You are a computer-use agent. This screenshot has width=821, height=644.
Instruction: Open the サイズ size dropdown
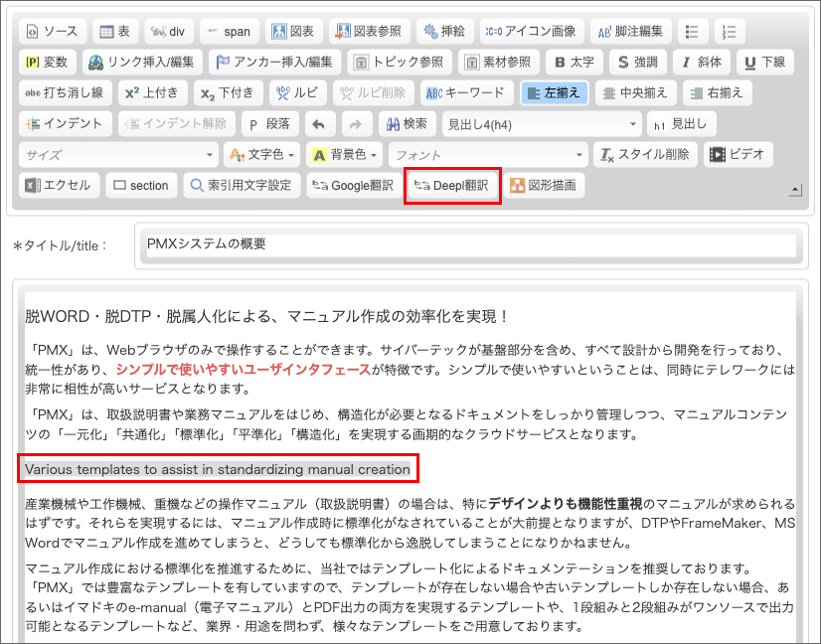(x=118, y=155)
